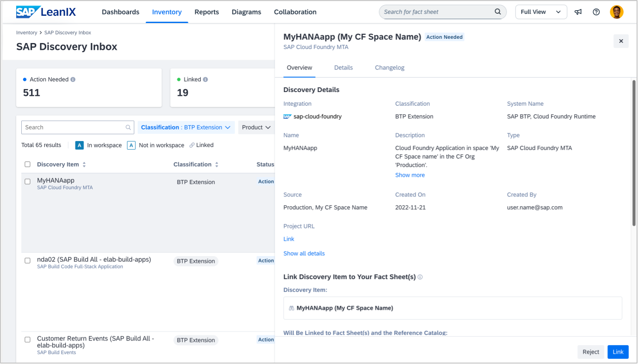Click user.name@sap.com Created By value
Screen dimensions: 638x364
click(535, 208)
